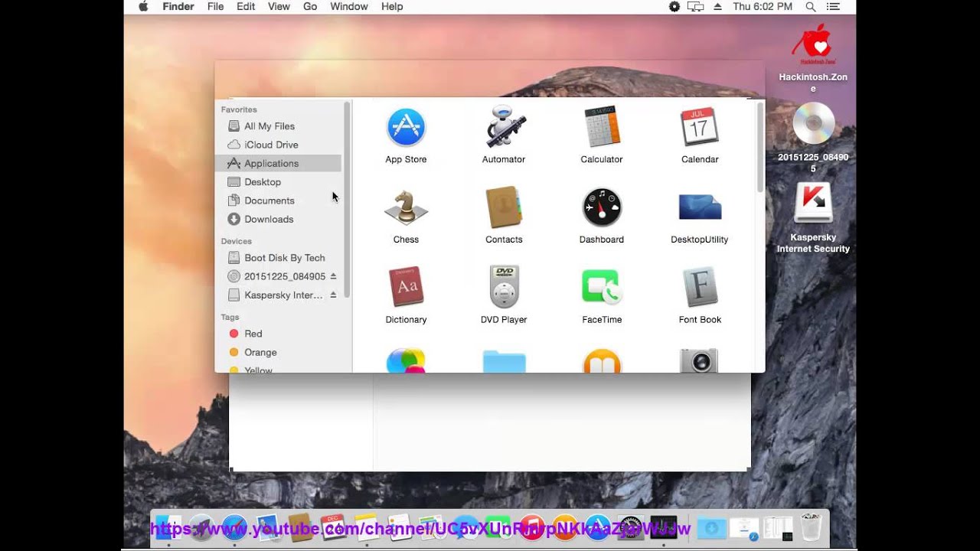Select the Hackintosh.Zone desktop icon
The image size is (980, 551).
click(813, 45)
